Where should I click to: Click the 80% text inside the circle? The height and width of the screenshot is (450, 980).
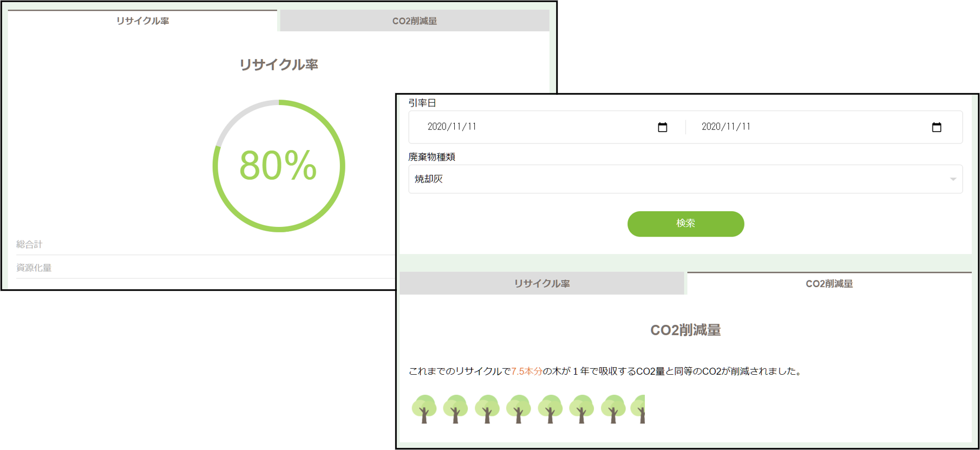click(x=278, y=166)
